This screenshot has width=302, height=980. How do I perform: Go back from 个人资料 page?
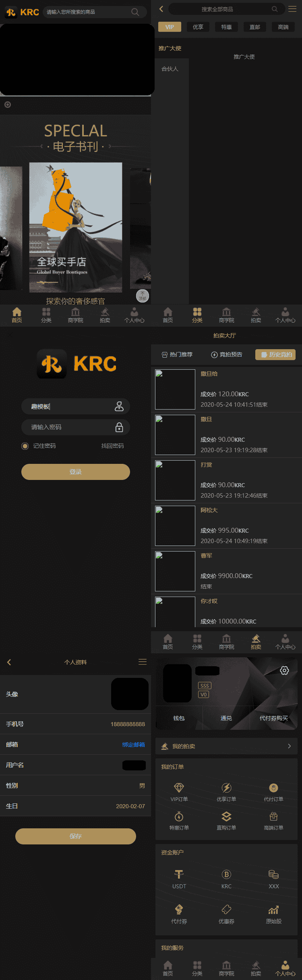pyautogui.click(x=9, y=662)
